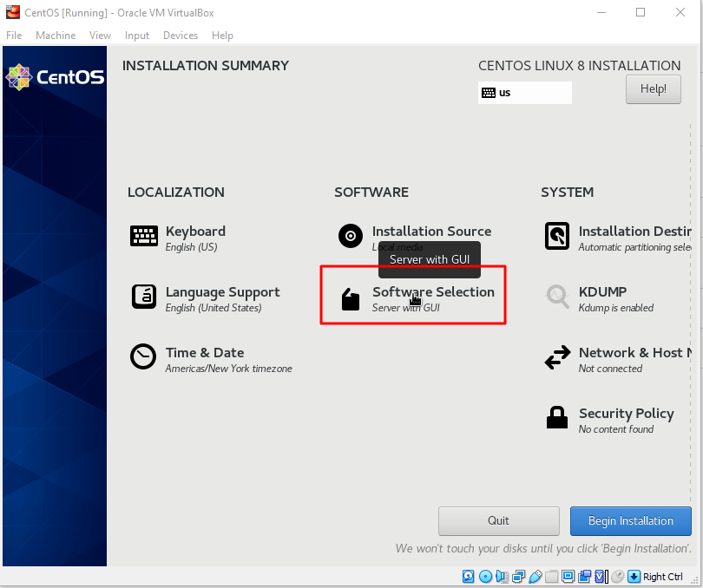Click the keyboard capture arrow indicator
Viewport: 703px width, 588px height.
[634, 577]
